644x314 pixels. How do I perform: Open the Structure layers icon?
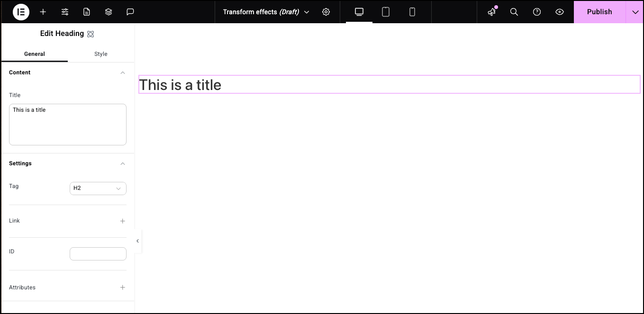[109, 12]
